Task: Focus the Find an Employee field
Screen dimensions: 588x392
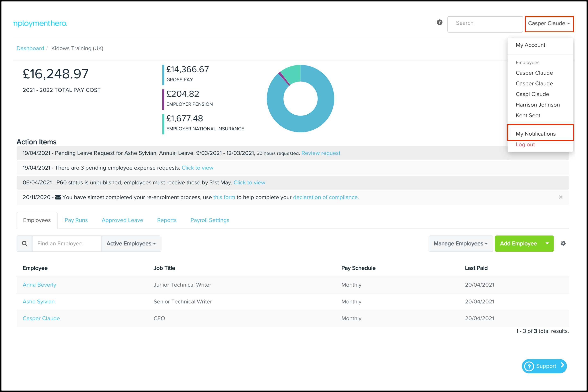Action: (x=66, y=243)
